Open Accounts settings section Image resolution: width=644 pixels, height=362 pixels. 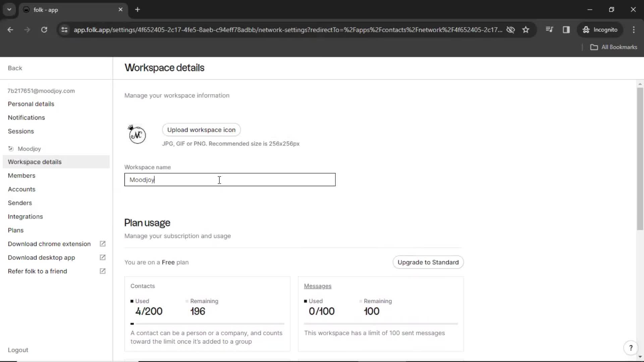[x=21, y=189]
